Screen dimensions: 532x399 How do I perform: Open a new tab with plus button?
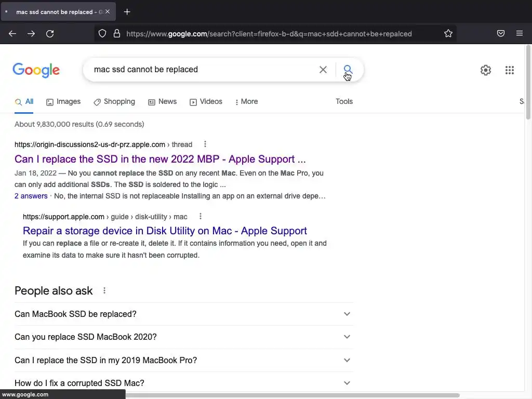[127, 12]
